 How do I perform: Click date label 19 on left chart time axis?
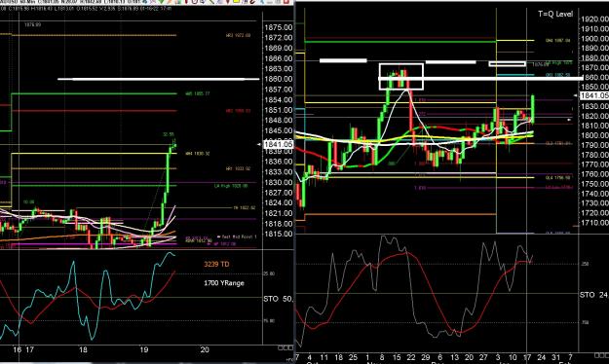click(144, 349)
